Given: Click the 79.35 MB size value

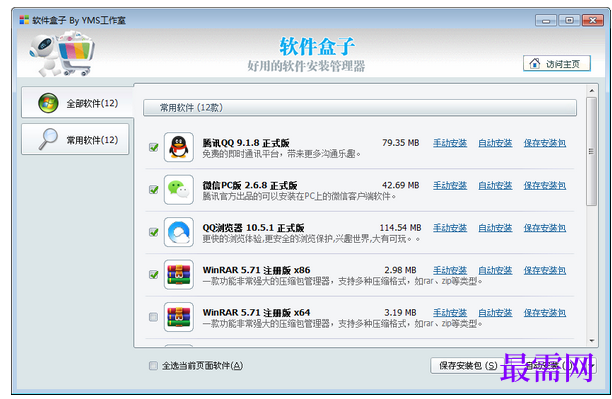Looking at the screenshot, I should click(400, 143).
